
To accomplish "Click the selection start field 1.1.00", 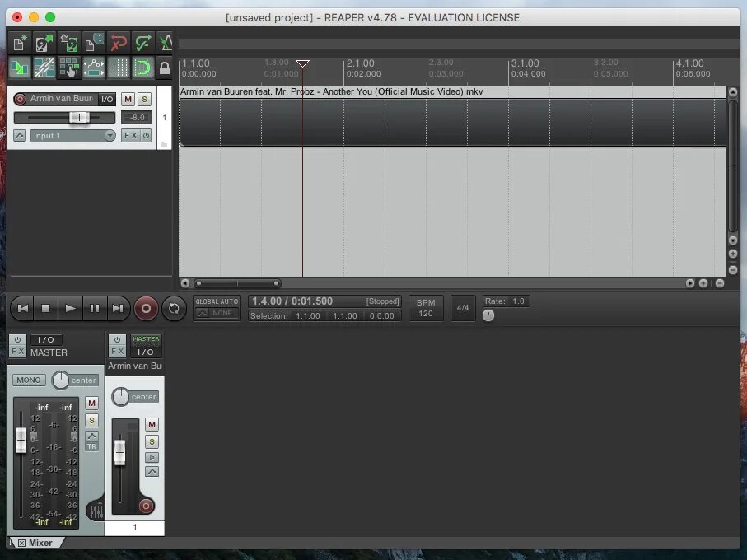I will pos(308,315).
